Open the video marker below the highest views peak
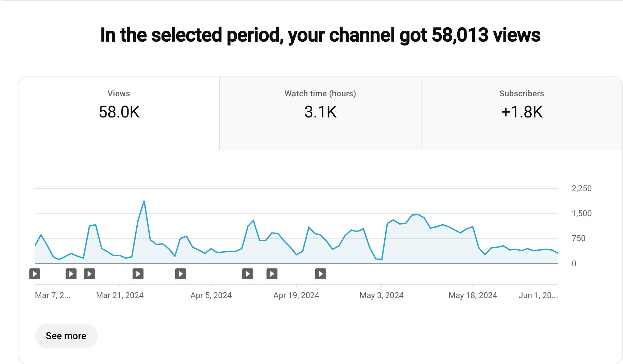Screen dimensions: 623x364 click(138, 274)
